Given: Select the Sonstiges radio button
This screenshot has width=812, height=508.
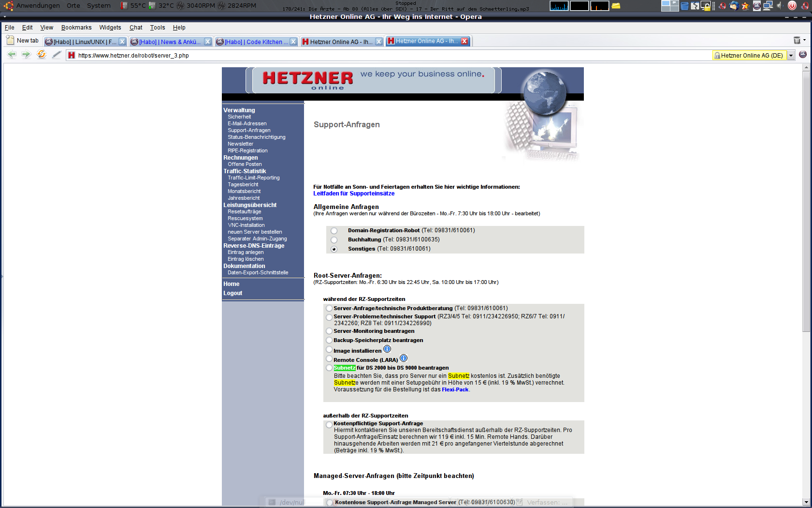Looking at the screenshot, I should click(x=334, y=249).
